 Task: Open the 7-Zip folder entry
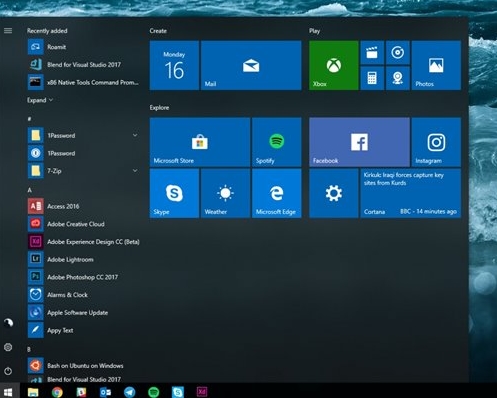[83, 171]
